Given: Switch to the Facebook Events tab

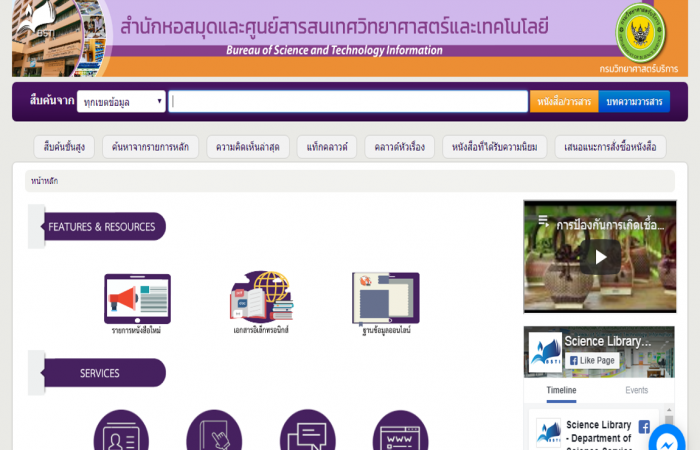Looking at the screenshot, I should (x=637, y=390).
